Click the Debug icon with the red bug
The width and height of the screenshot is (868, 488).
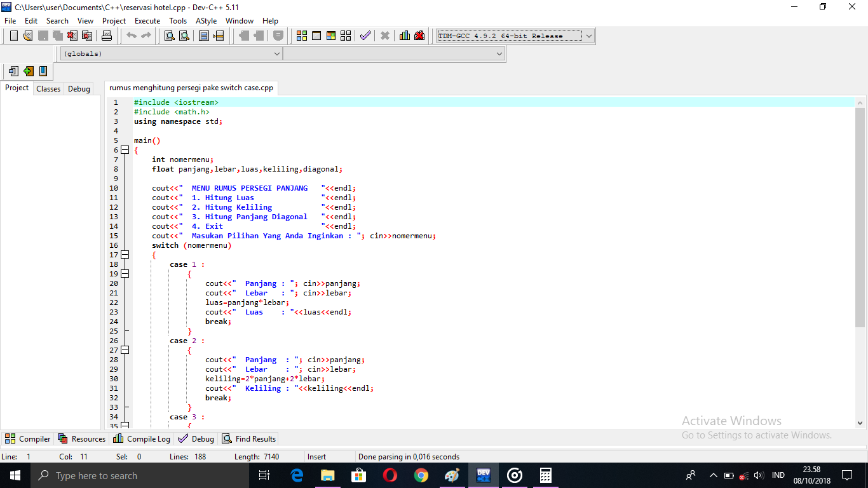click(x=419, y=36)
